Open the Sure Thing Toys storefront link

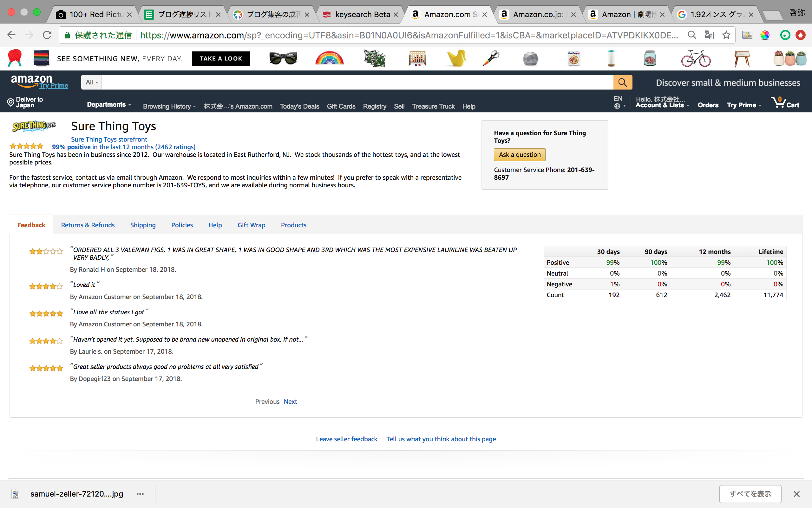tap(109, 139)
